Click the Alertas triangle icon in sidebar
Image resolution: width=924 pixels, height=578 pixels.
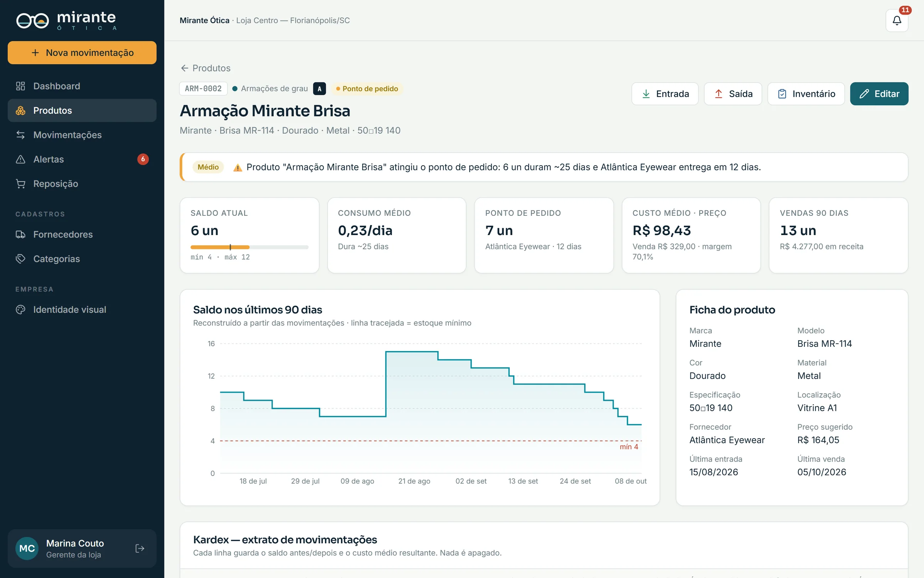(20, 159)
